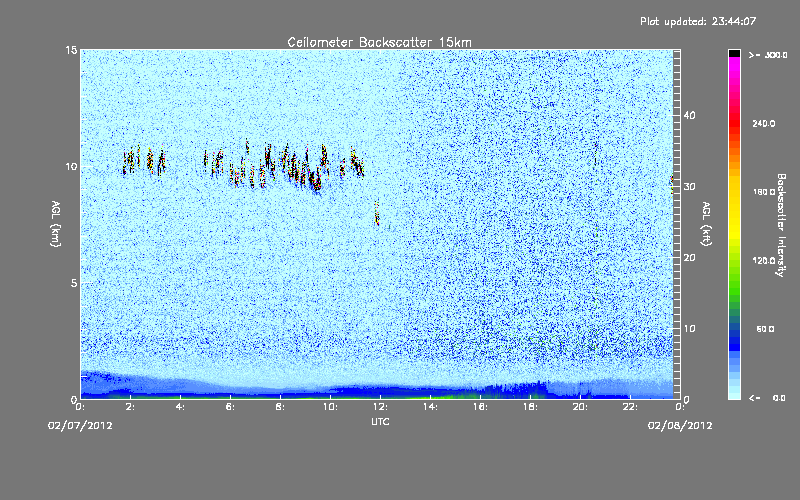Click the 40 tick on the kft axis
Viewport: 800px width, 500px height.
point(689,115)
